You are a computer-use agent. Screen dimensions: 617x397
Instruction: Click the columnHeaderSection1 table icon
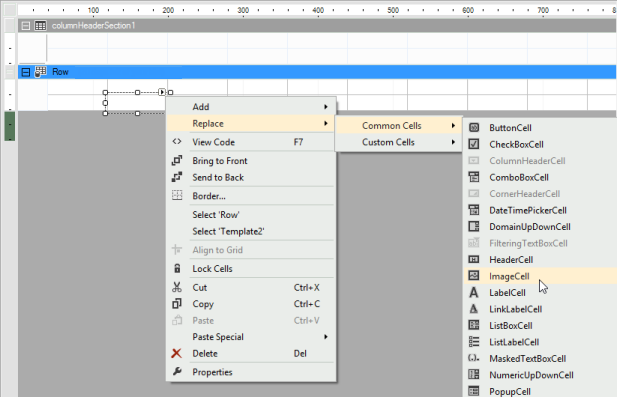click(x=40, y=26)
